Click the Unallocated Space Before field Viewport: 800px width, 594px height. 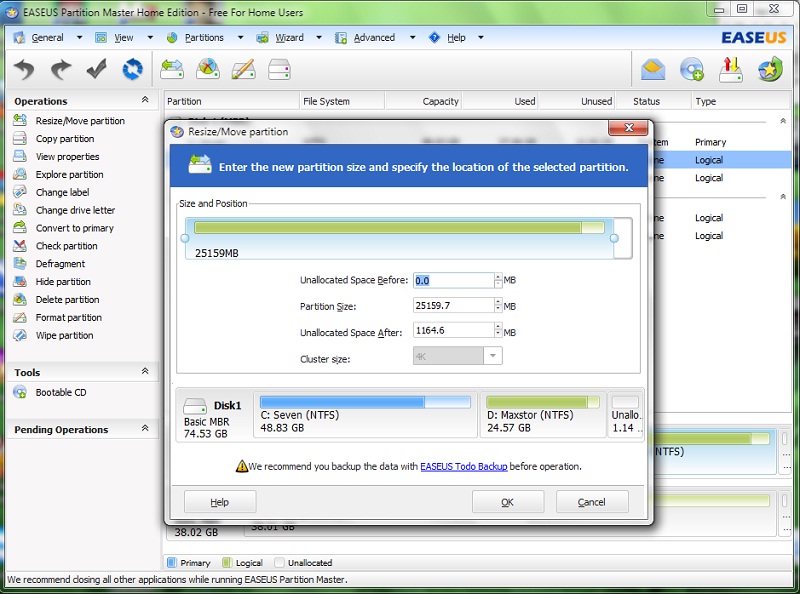(453, 280)
